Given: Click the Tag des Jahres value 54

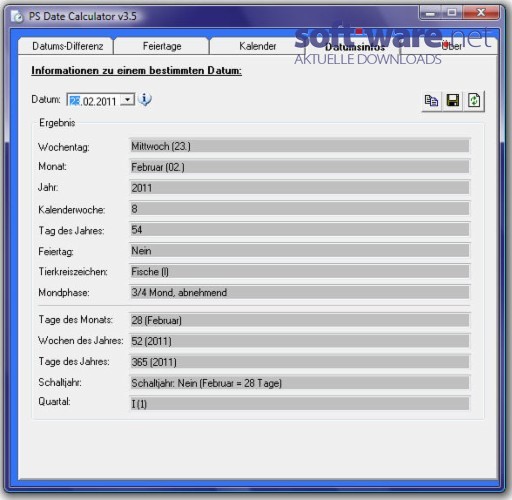Looking at the screenshot, I should click(x=299, y=230).
